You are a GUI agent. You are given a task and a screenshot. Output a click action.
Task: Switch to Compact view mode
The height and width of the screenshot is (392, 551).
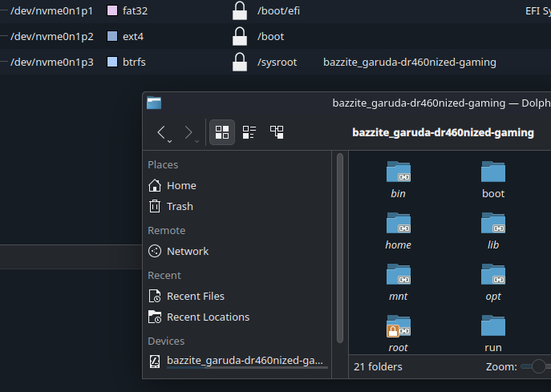point(249,132)
